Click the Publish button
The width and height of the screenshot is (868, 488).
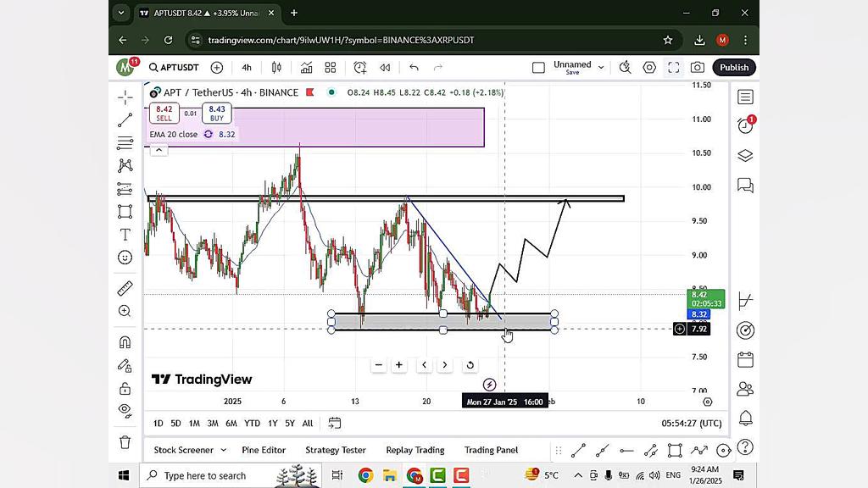pos(734,68)
